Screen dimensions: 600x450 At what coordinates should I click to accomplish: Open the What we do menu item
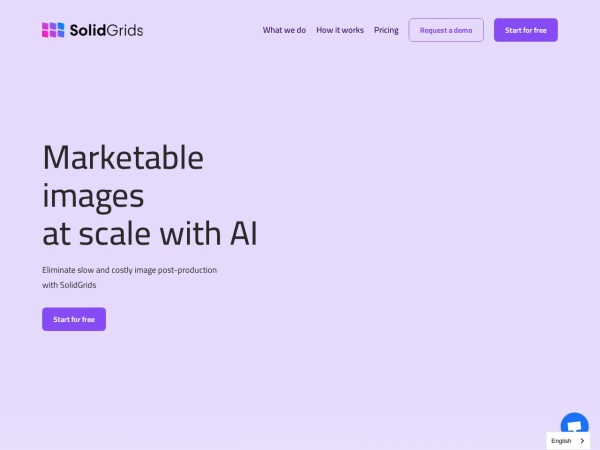tap(284, 30)
